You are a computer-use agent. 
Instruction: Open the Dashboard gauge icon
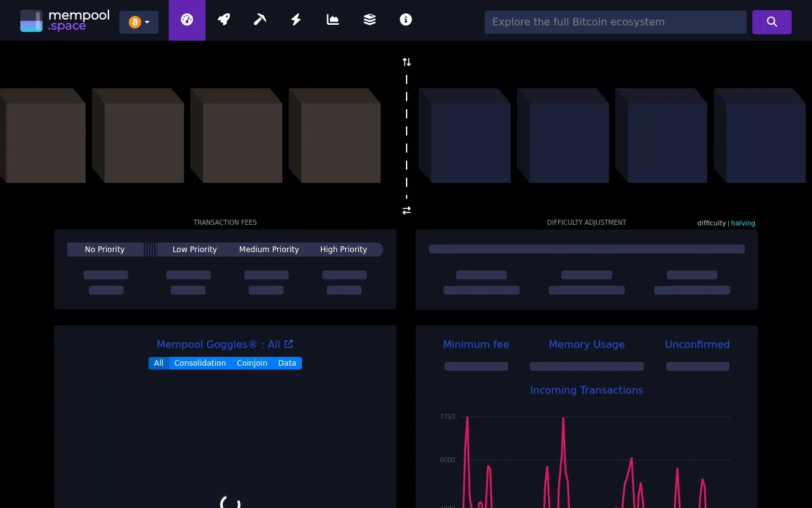coord(187,20)
